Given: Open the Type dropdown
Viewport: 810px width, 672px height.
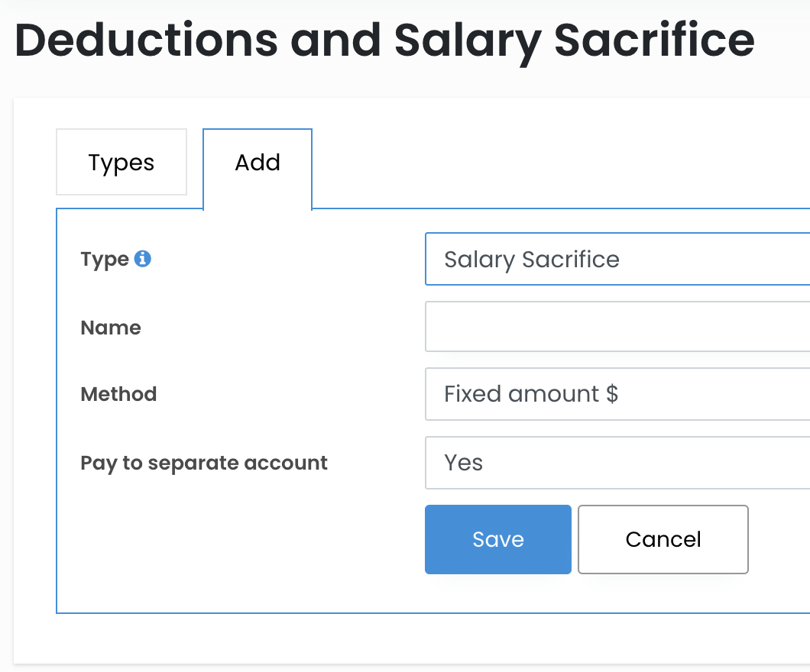Looking at the screenshot, I should (617, 260).
